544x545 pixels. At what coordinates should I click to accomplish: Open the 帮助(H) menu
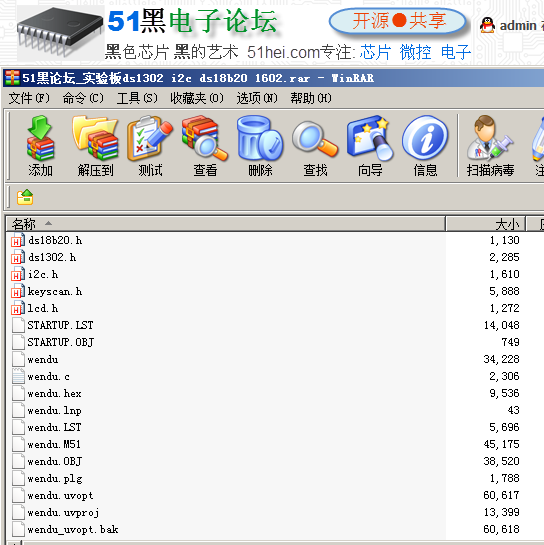point(311,98)
